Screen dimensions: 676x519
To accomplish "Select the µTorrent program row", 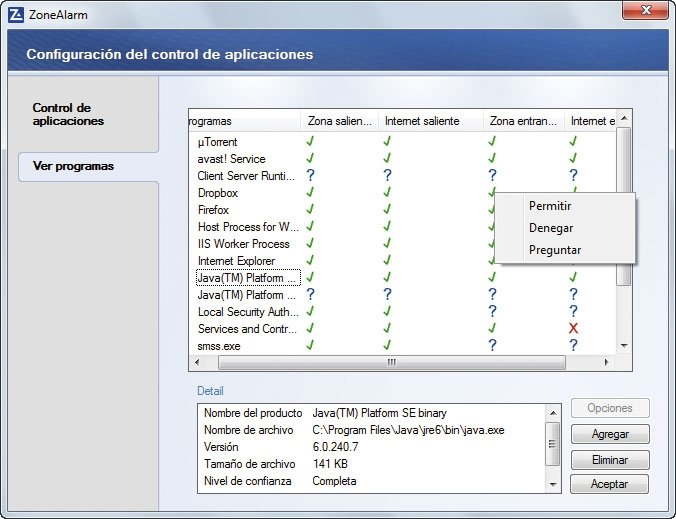I will [x=217, y=142].
